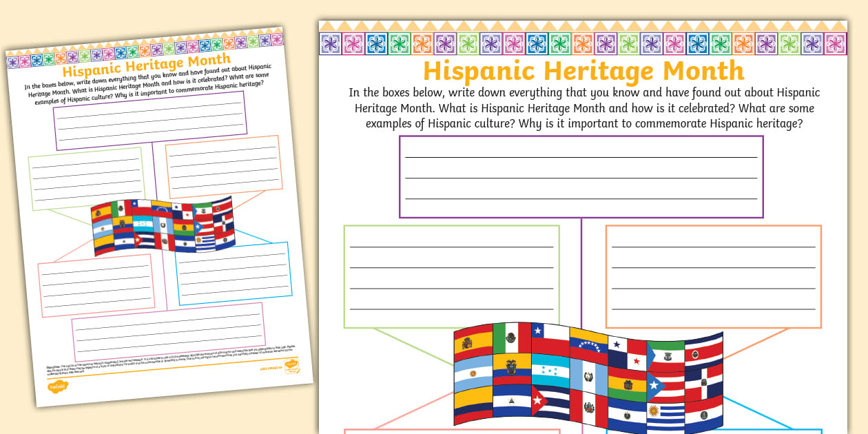Select a pink papel picado border tile
This screenshot has width=868, height=434.
click(x=355, y=44)
